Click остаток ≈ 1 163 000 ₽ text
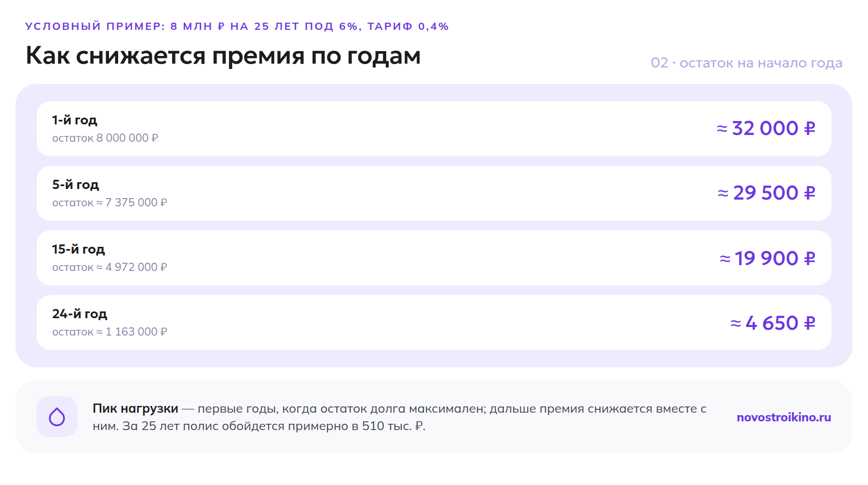The height and width of the screenshot is (485, 868). tap(109, 332)
